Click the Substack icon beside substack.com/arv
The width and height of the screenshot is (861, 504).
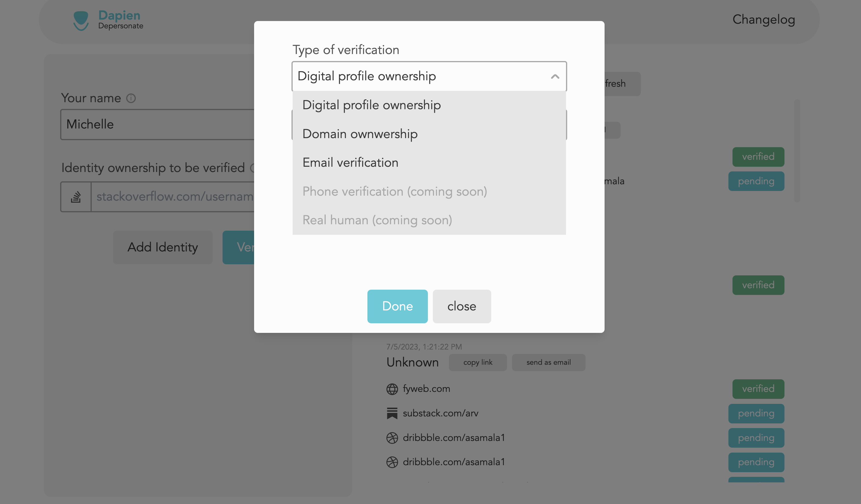pos(392,413)
